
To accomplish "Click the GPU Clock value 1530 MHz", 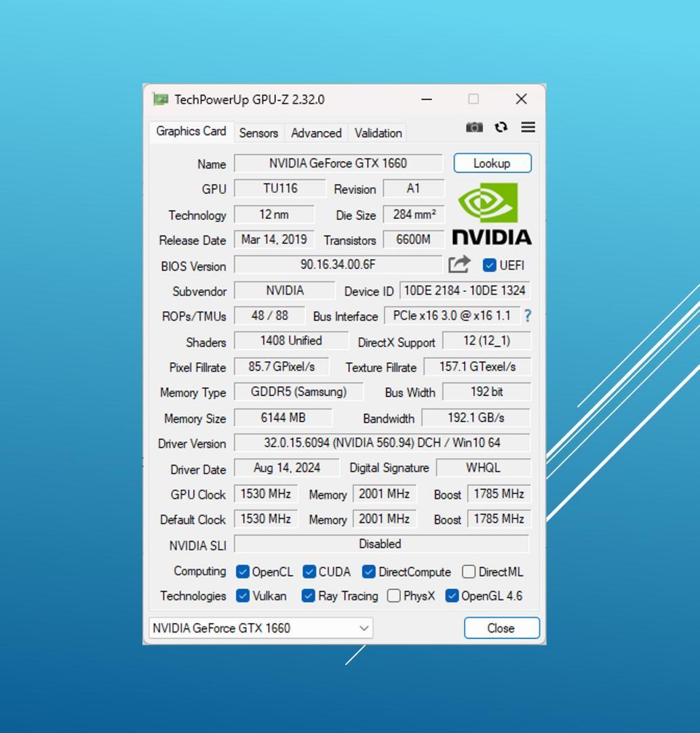I will pos(265,494).
